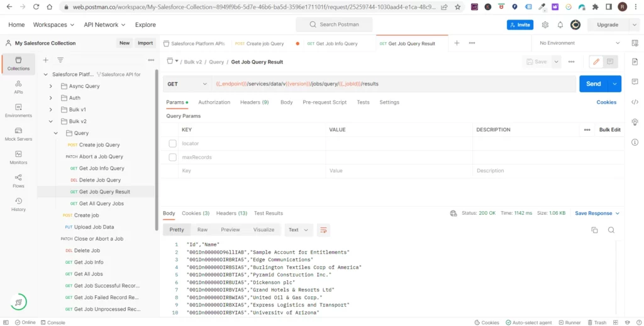Enable the maxRecords query param checkbox

coord(172,157)
